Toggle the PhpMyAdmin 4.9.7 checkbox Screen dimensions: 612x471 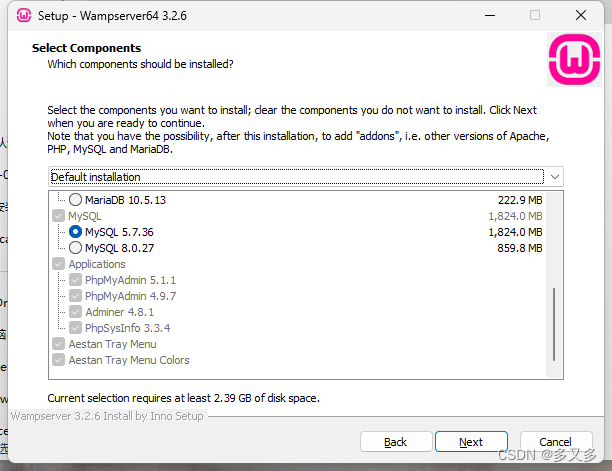(75, 296)
